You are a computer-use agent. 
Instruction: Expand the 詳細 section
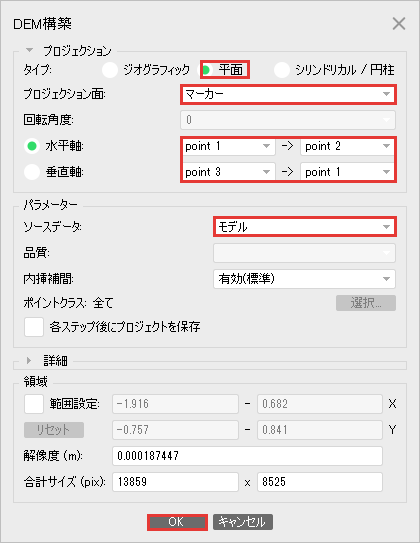29,360
